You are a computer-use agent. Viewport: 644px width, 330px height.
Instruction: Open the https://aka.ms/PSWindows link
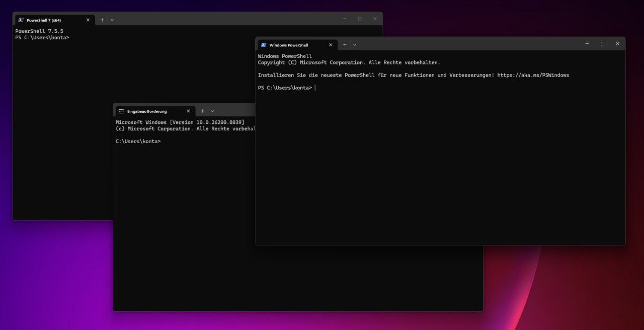pos(533,75)
